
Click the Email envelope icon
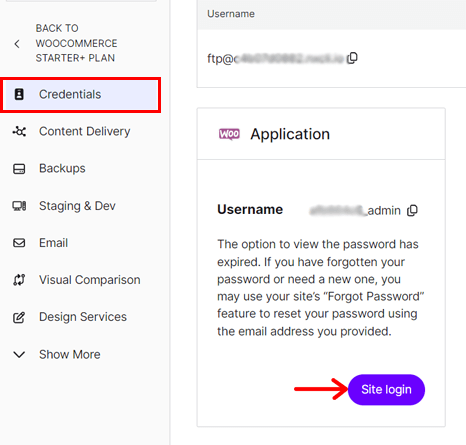[x=19, y=243]
